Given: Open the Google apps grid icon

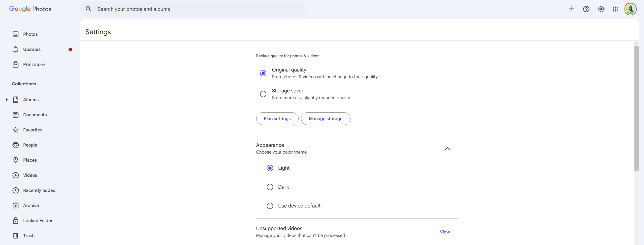Looking at the screenshot, I should (x=615, y=9).
